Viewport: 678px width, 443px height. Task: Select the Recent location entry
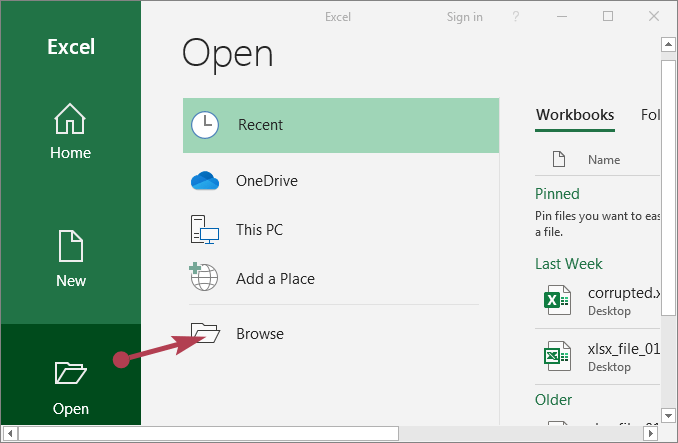(341, 125)
